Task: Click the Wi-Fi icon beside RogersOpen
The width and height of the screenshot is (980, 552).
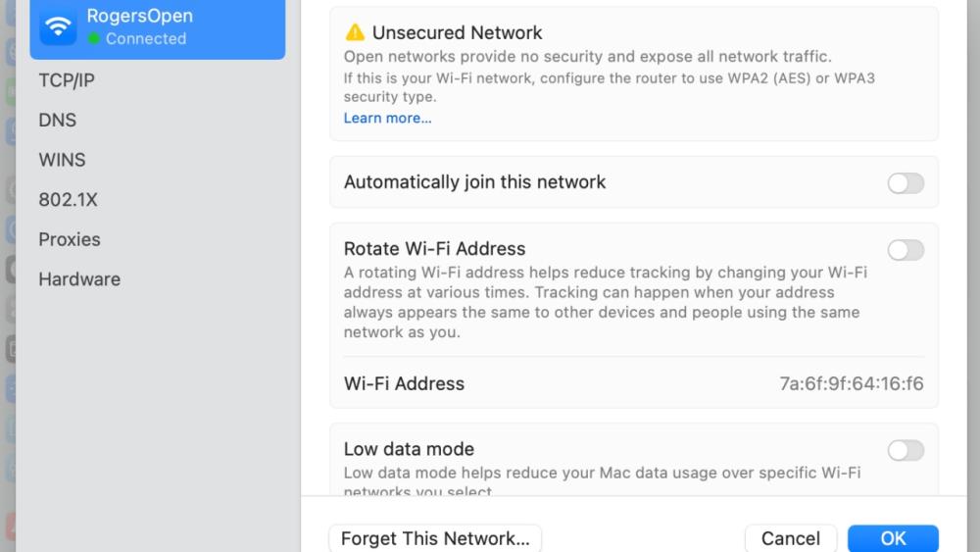Action: [x=58, y=26]
